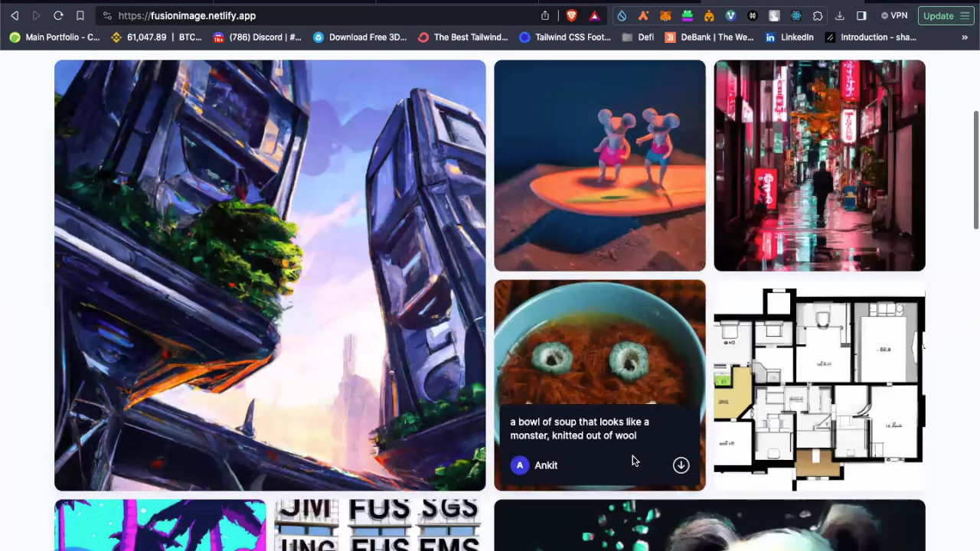Click the soup monster prompt text
The height and width of the screenshot is (551, 980).
tap(580, 429)
